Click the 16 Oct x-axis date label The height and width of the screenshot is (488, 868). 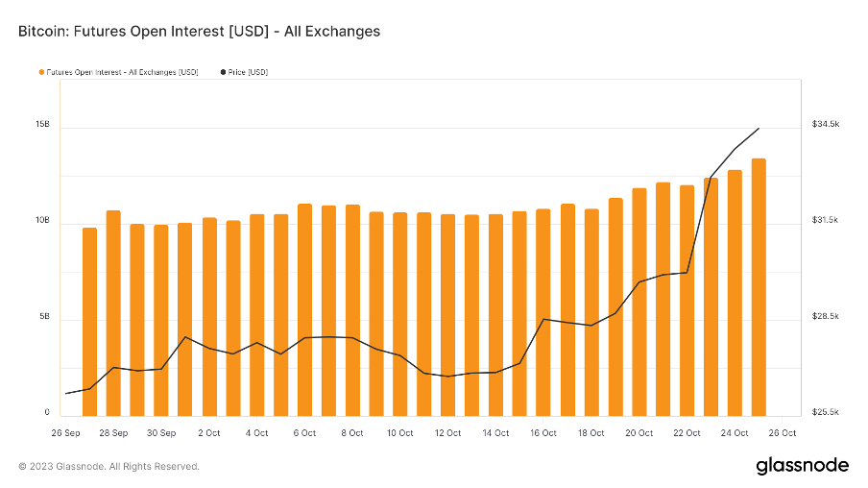(x=543, y=433)
